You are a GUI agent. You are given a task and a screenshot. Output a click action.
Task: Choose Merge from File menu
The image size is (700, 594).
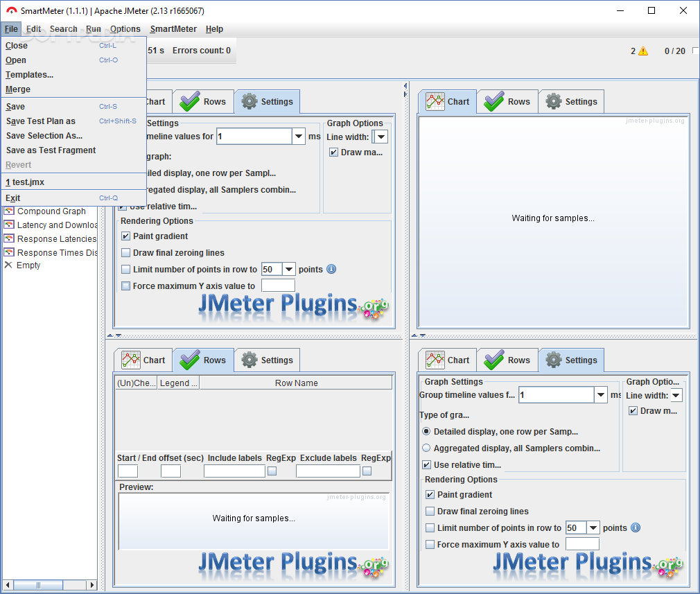click(74, 89)
